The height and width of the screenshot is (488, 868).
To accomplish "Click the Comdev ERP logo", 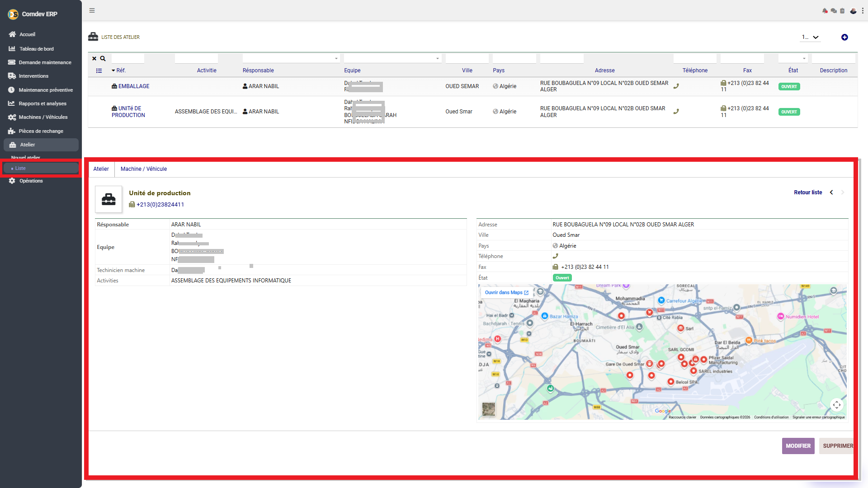I will pyautogui.click(x=33, y=14).
